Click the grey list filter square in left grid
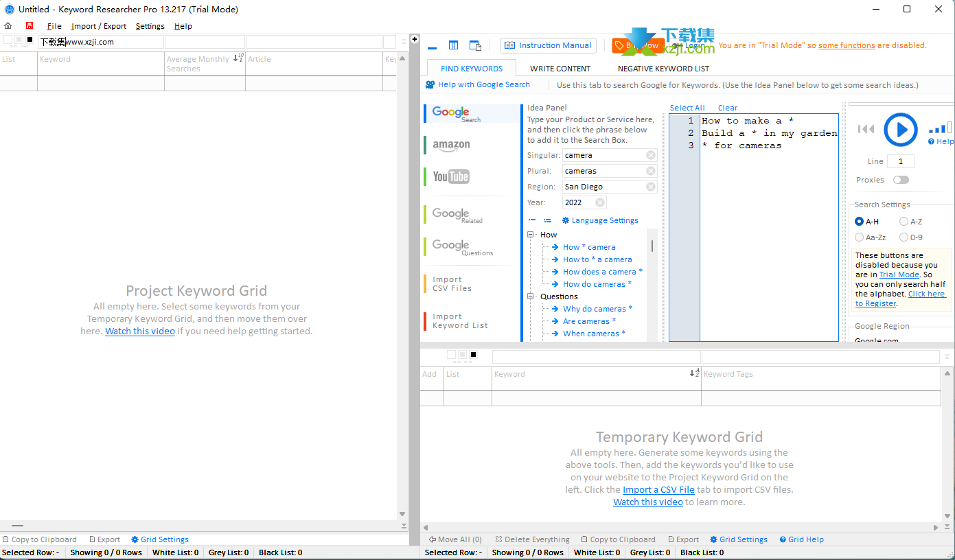Viewport: 955px width, 560px height. click(19, 40)
